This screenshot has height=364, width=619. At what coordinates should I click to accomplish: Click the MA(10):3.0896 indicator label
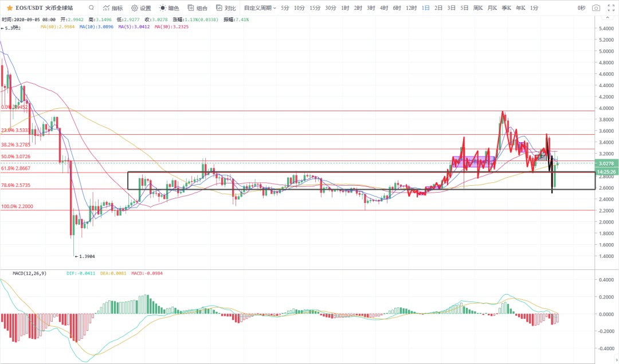[96, 27]
